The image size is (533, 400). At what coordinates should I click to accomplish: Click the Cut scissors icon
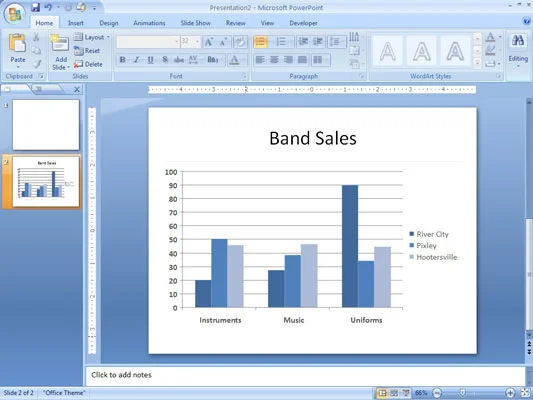click(36, 37)
